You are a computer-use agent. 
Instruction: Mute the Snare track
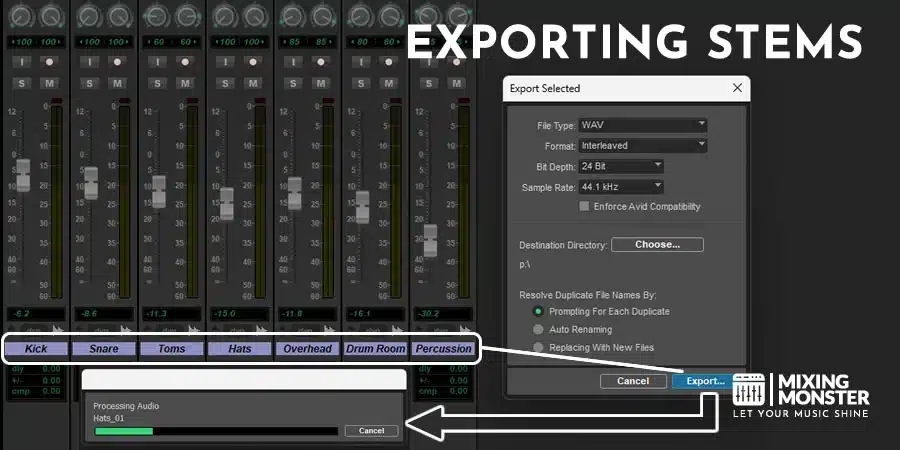[117, 82]
